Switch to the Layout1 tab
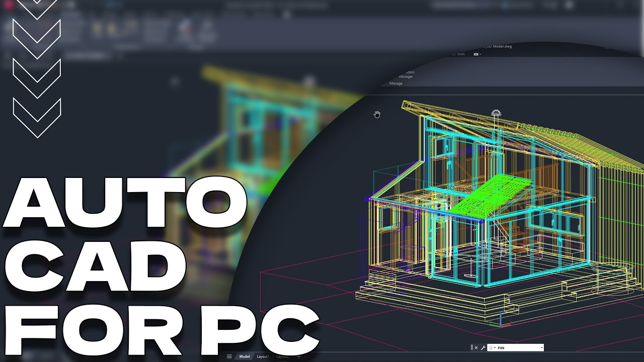 click(x=263, y=356)
